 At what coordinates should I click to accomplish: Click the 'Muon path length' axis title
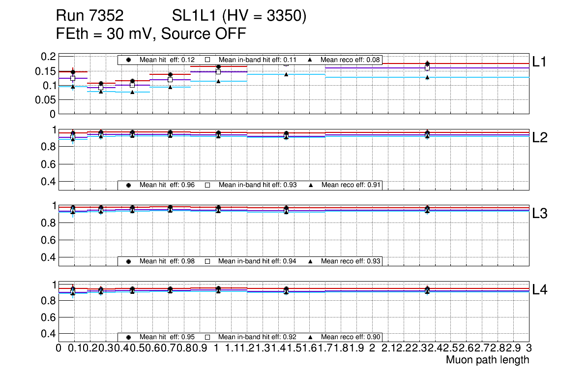(487, 360)
